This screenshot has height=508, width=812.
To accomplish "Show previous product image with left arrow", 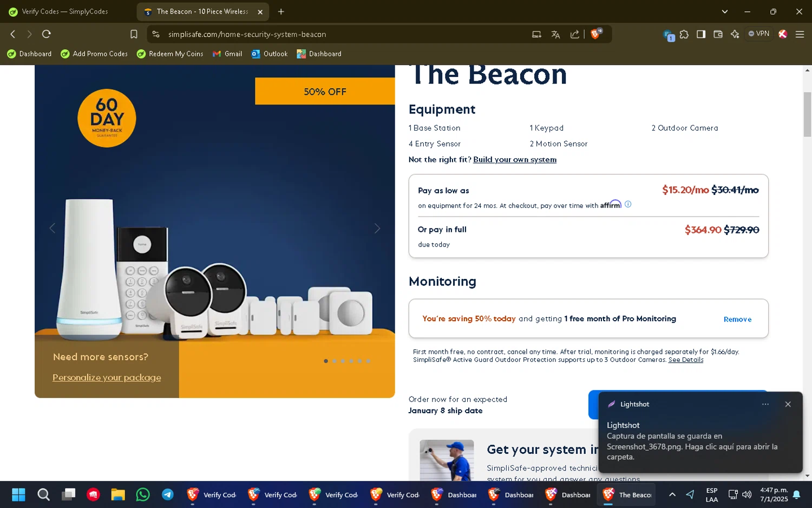I will click(53, 229).
